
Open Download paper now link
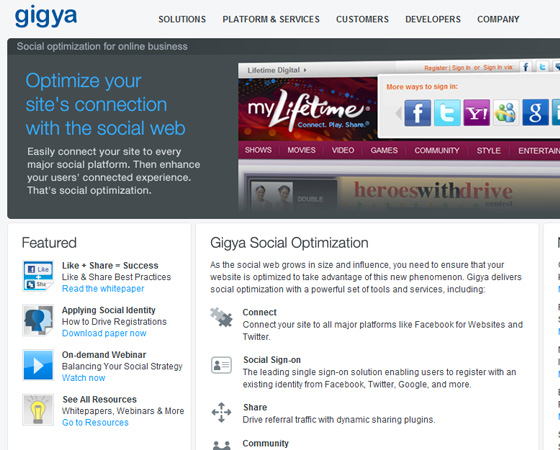(104, 333)
